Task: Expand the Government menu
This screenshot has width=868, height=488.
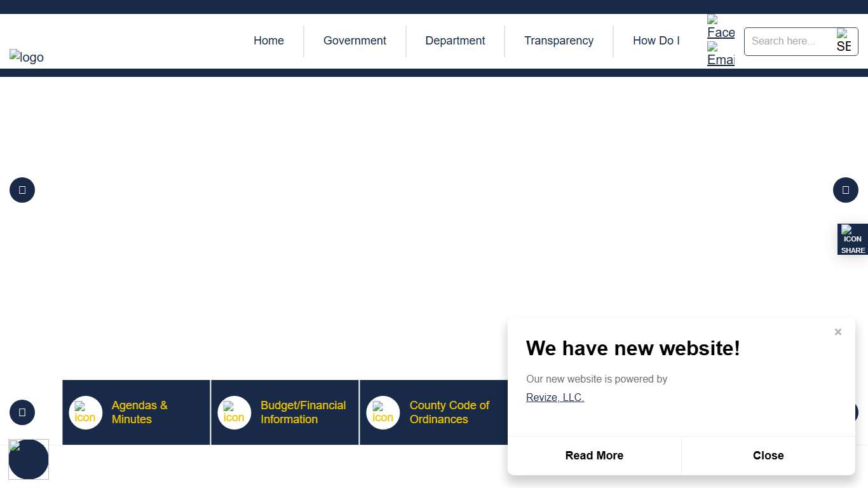Action: coord(355,41)
